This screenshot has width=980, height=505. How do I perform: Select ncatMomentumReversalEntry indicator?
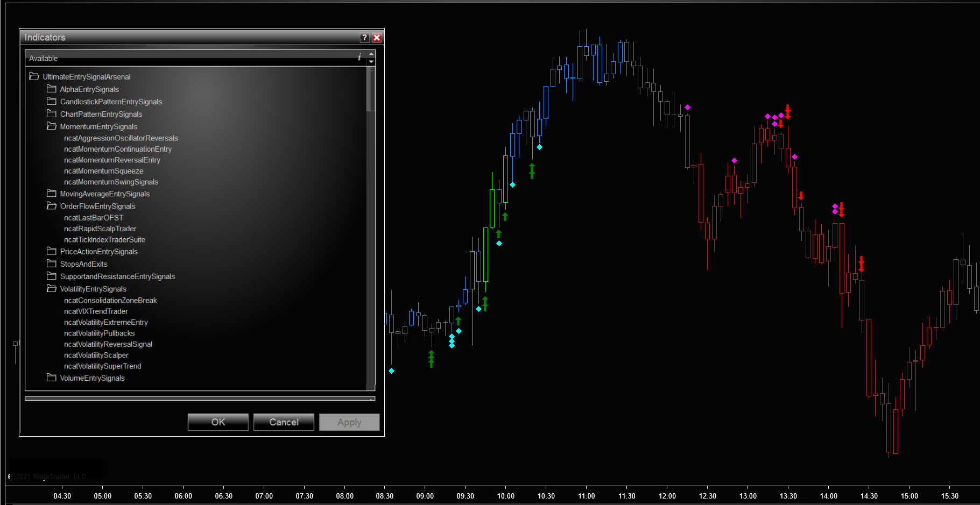coord(112,160)
